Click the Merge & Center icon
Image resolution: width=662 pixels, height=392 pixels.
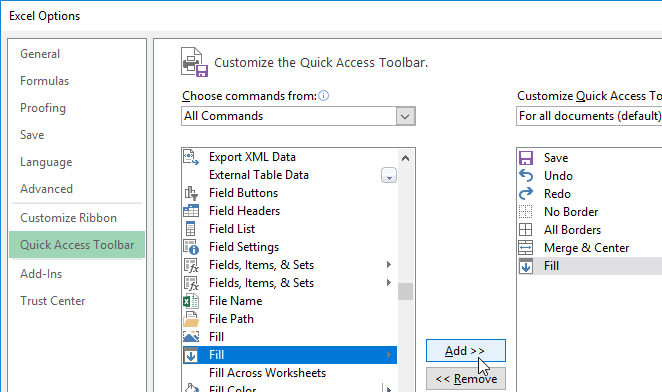tap(526, 248)
